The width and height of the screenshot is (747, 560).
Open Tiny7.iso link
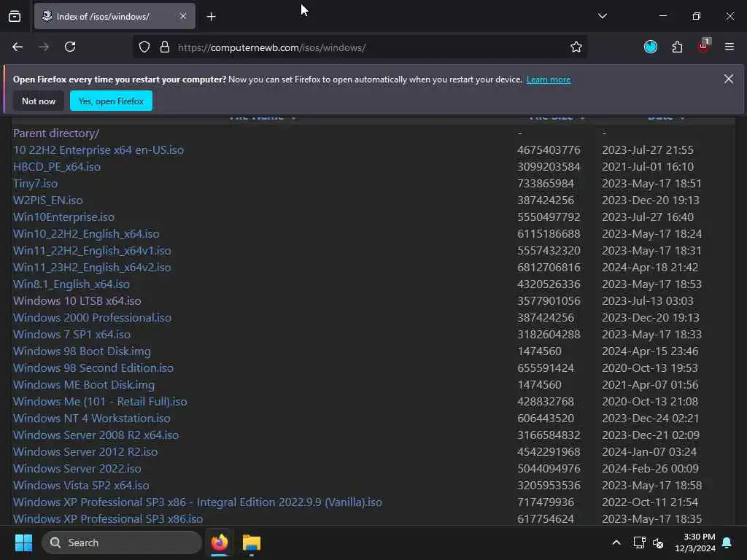35,183
